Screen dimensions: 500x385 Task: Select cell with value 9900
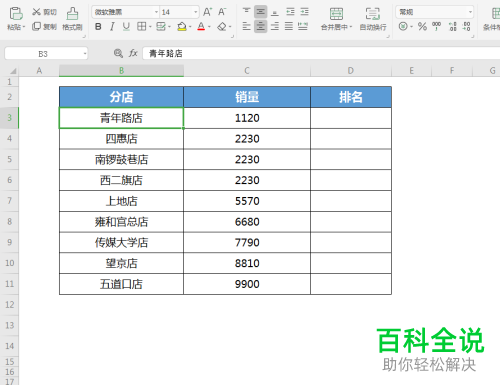pyautogui.click(x=247, y=284)
